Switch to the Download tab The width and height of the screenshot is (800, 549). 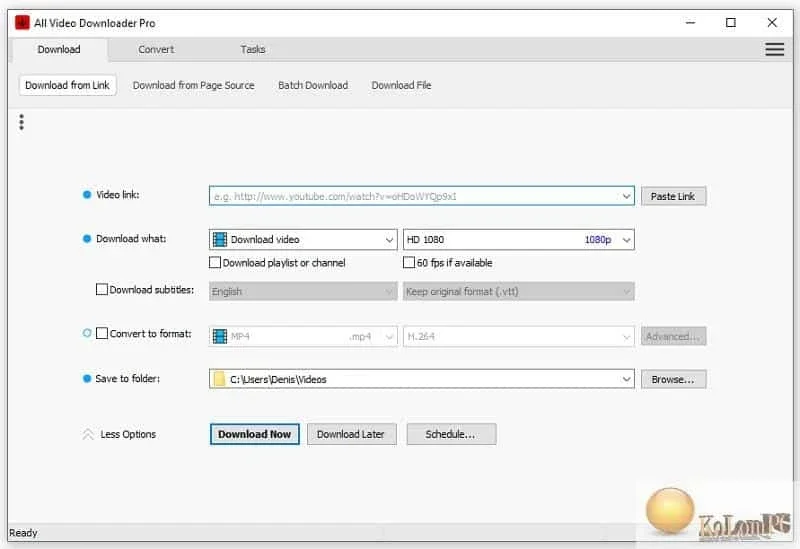tap(59, 49)
